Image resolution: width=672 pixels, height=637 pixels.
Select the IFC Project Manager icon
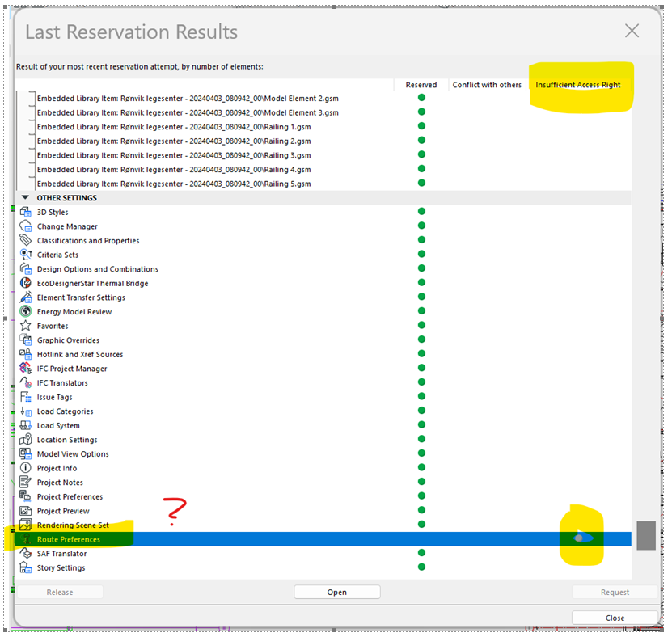pos(26,369)
